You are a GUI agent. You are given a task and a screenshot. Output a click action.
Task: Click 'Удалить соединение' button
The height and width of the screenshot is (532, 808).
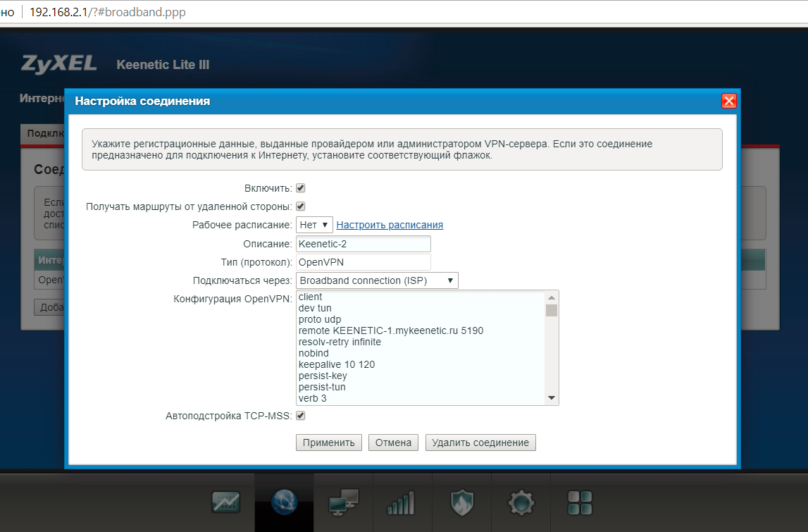[x=480, y=443]
